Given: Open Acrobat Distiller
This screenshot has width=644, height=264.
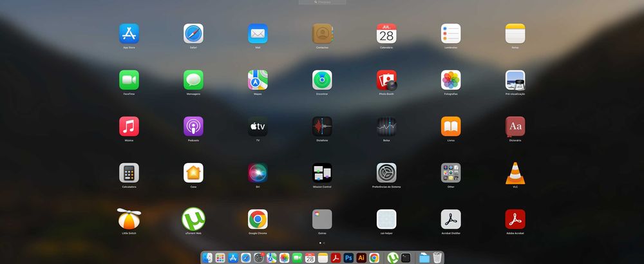Looking at the screenshot, I should (x=451, y=219).
